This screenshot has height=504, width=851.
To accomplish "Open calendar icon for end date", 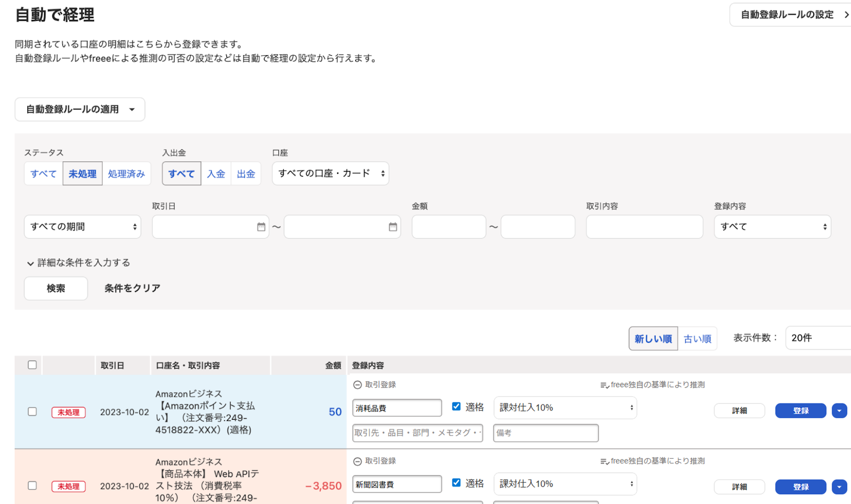I will 393,227.
